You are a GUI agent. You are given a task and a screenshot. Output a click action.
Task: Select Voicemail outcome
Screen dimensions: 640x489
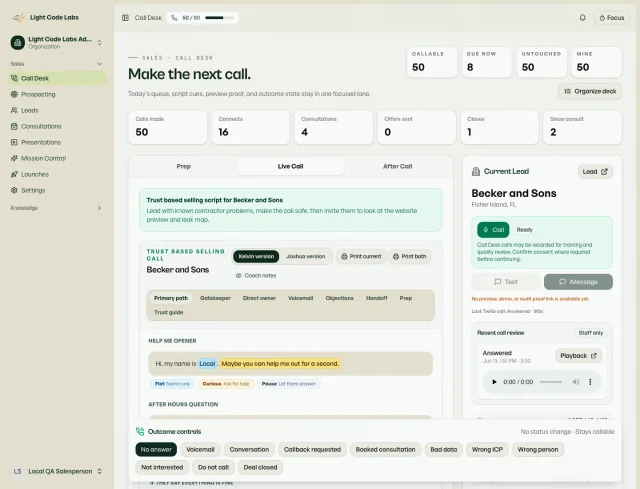(200, 449)
